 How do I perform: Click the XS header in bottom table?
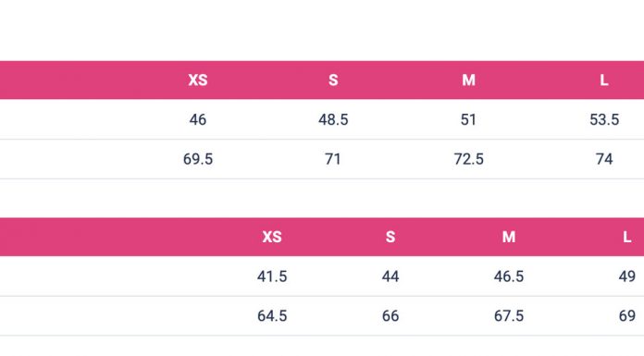[272, 237]
